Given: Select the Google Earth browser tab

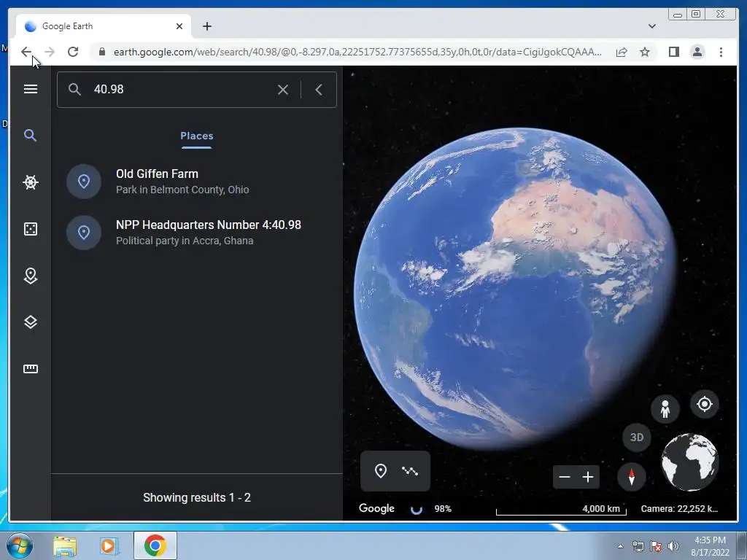Looking at the screenshot, I should [104, 26].
